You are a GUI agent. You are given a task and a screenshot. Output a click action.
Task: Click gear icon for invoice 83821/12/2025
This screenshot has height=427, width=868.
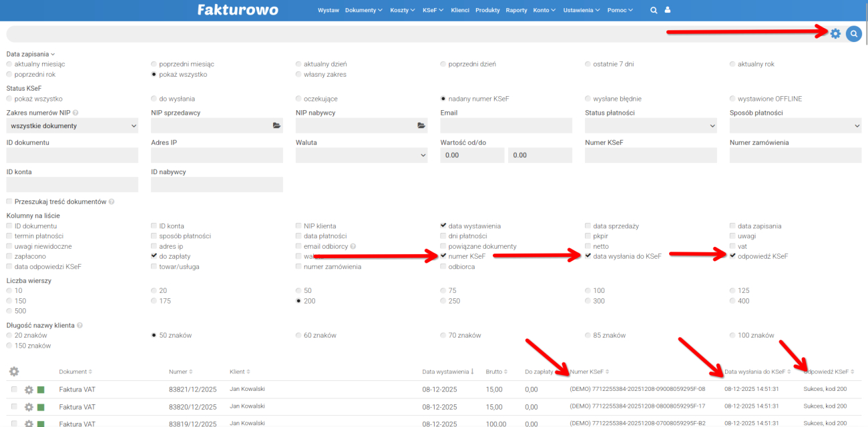tap(29, 390)
